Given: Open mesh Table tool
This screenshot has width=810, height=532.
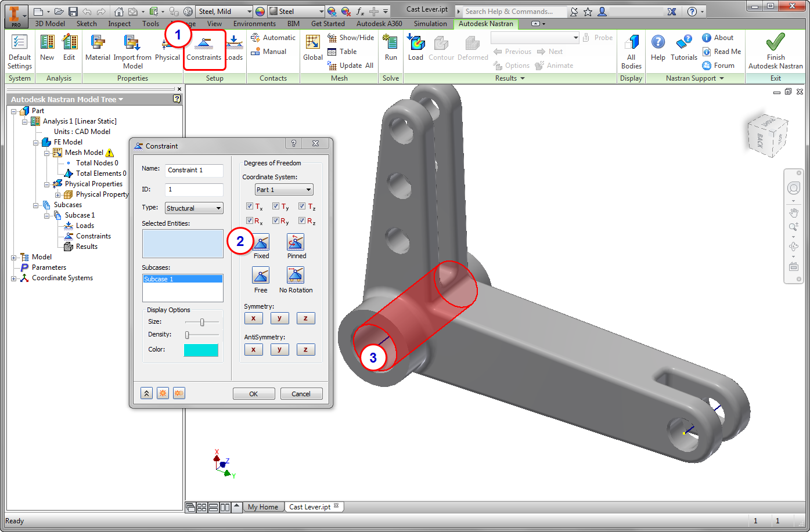Looking at the screenshot, I should (342, 52).
